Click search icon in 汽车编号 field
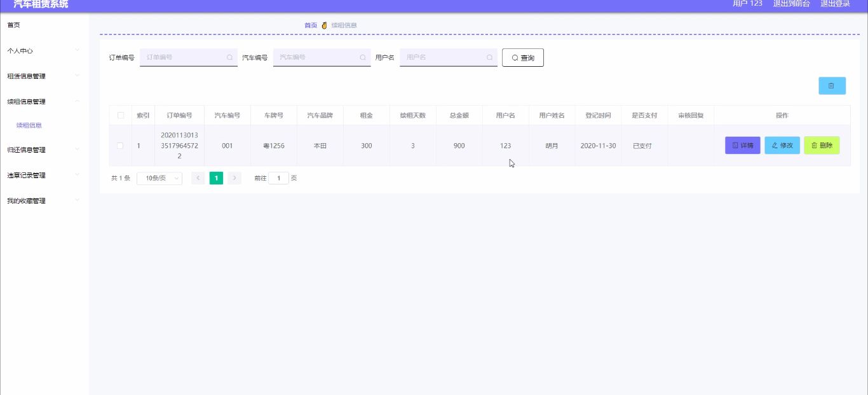Viewport: 868px width, 395px height. click(363, 57)
